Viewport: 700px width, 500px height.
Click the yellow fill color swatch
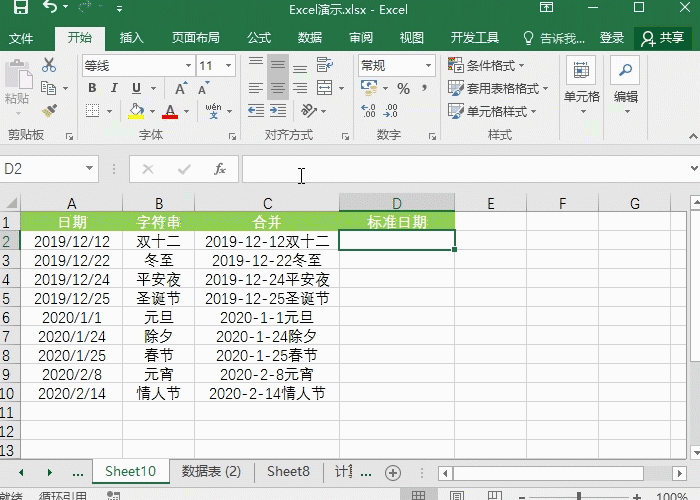point(137,111)
